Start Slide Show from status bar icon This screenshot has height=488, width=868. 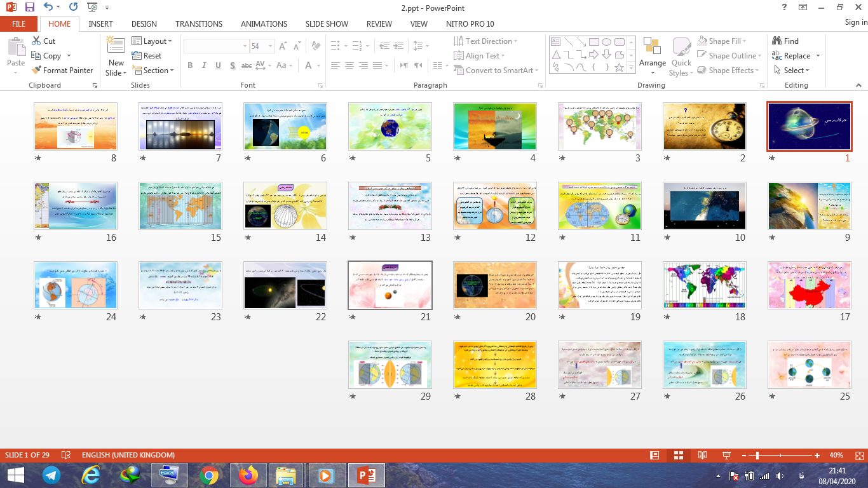pos(726,456)
